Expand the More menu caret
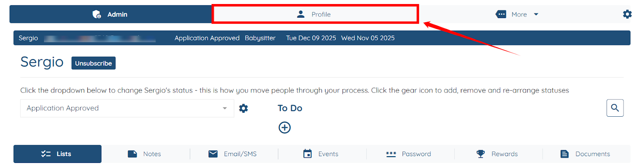Image resolution: width=644 pixels, height=167 pixels. 536,14
